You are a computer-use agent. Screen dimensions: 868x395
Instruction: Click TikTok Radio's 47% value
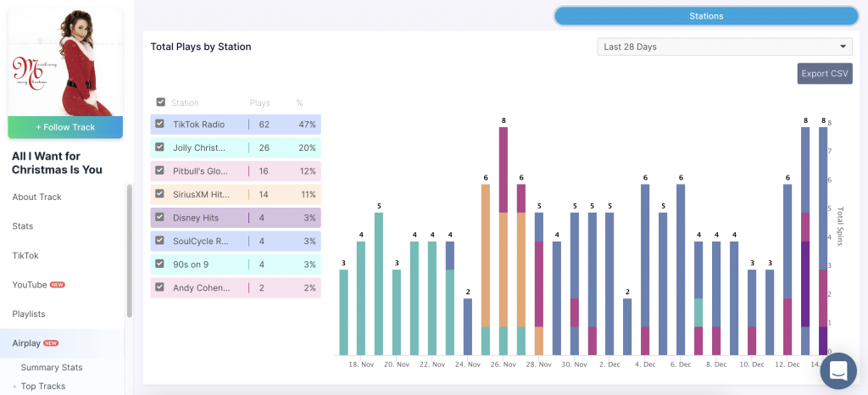coord(307,125)
